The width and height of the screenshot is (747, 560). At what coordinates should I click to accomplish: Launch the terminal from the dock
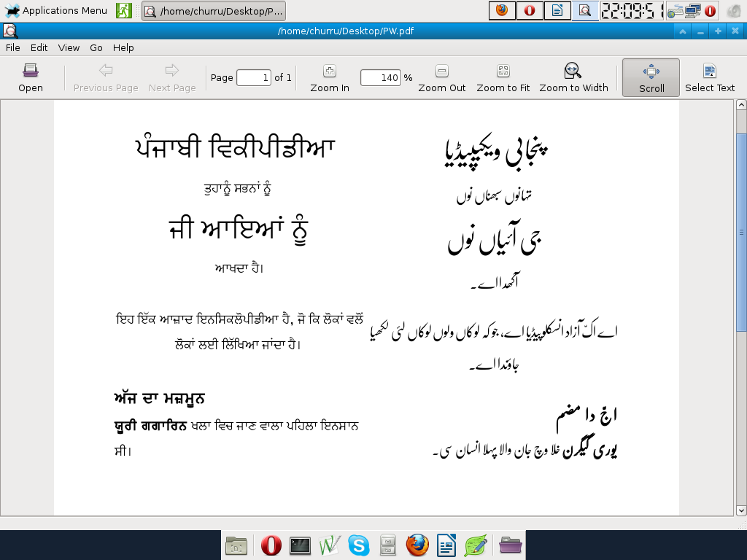click(x=301, y=545)
